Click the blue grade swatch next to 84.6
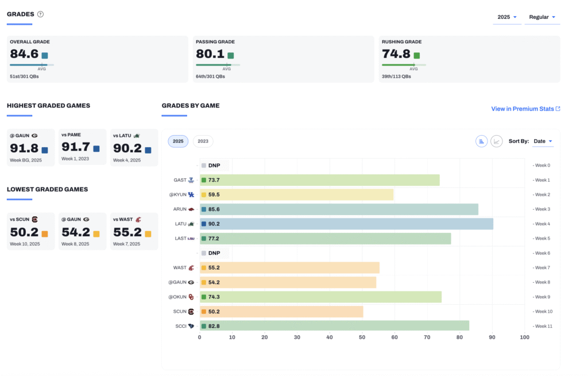 pos(45,56)
